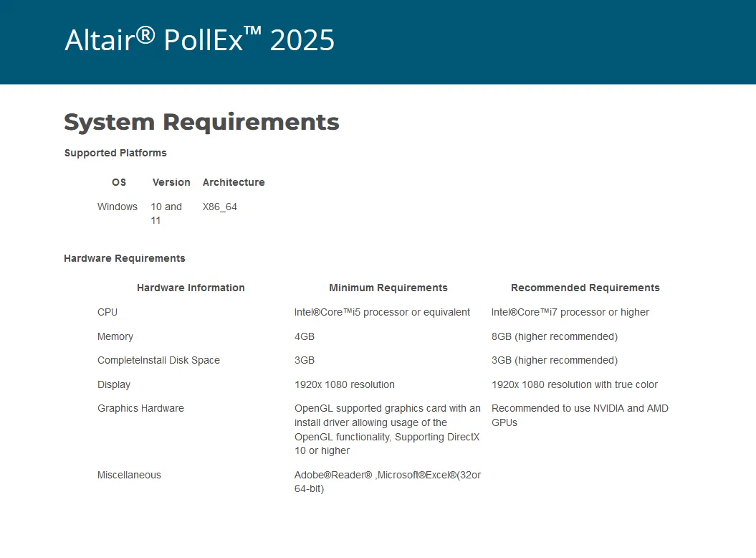Select the '10 and 11' version cell
Viewport: 756px width, 558px height.
click(166, 213)
